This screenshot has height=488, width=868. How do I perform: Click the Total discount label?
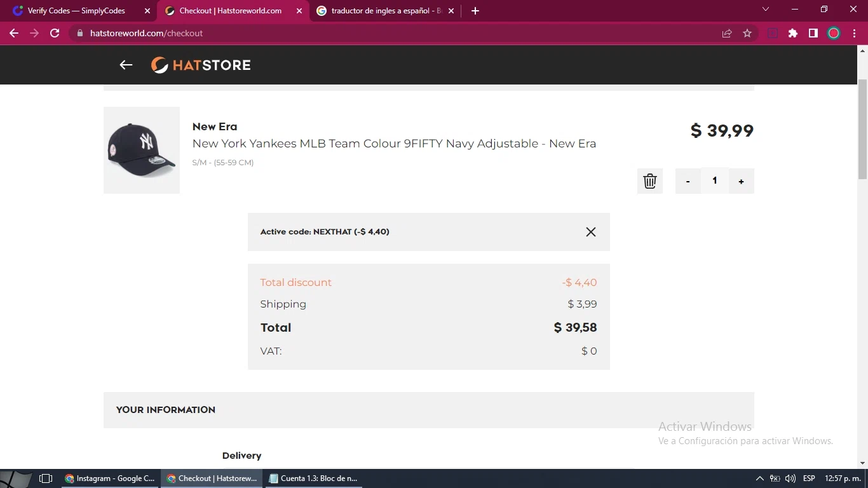point(296,282)
